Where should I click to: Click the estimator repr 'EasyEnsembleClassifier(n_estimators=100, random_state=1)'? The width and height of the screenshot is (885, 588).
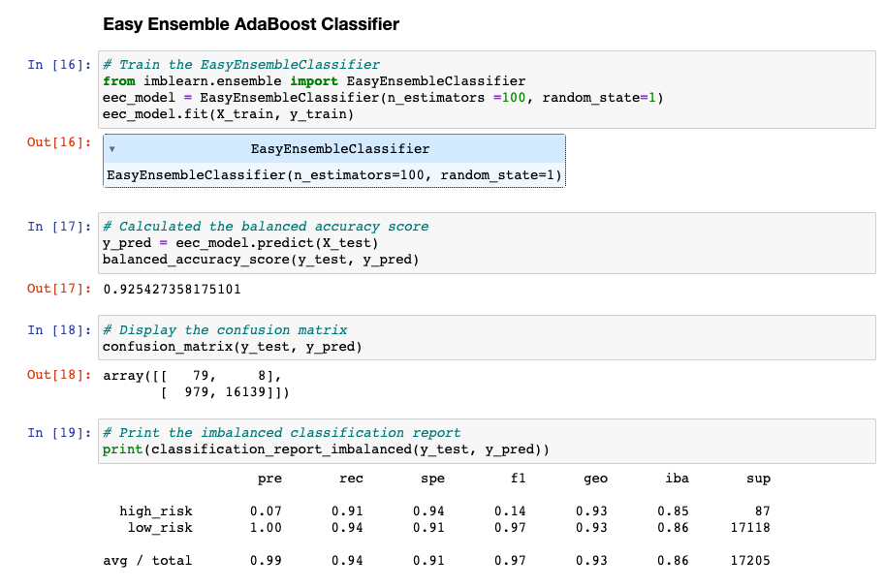click(x=334, y=175)
